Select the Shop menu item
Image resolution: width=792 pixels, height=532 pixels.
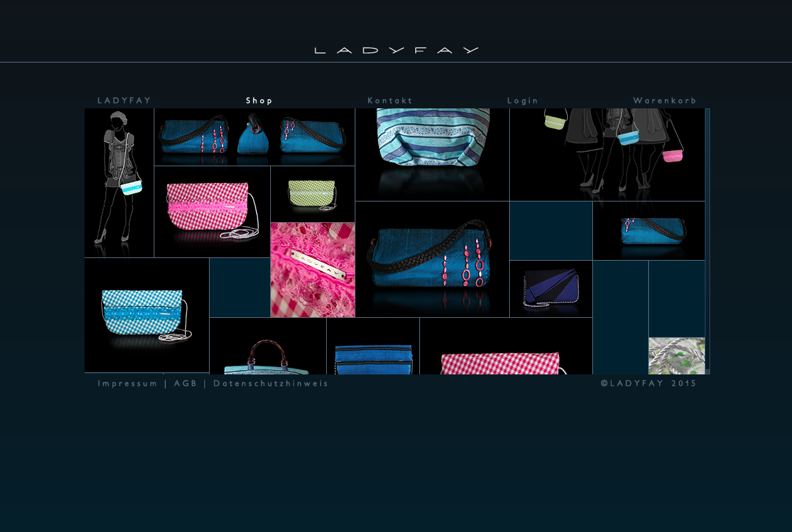point(260,100)
